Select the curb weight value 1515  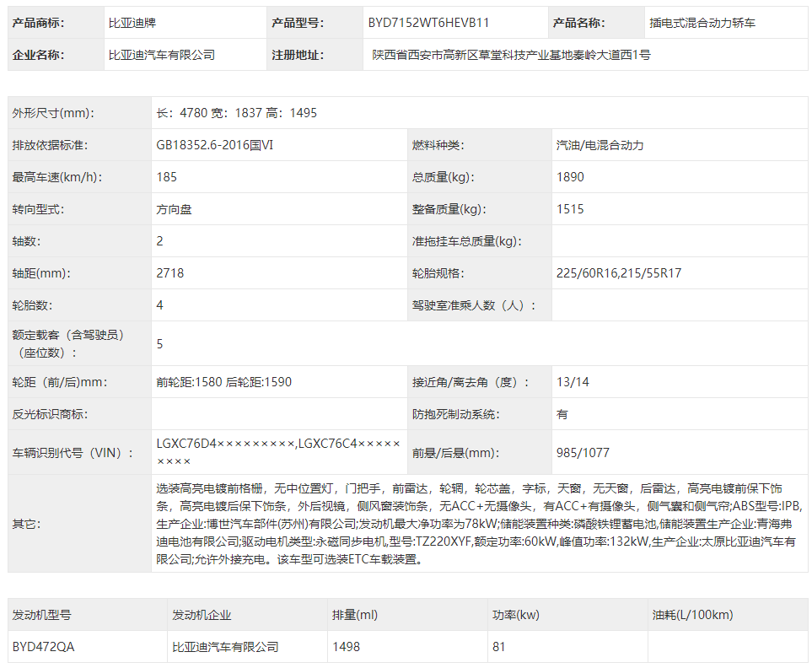570,209
